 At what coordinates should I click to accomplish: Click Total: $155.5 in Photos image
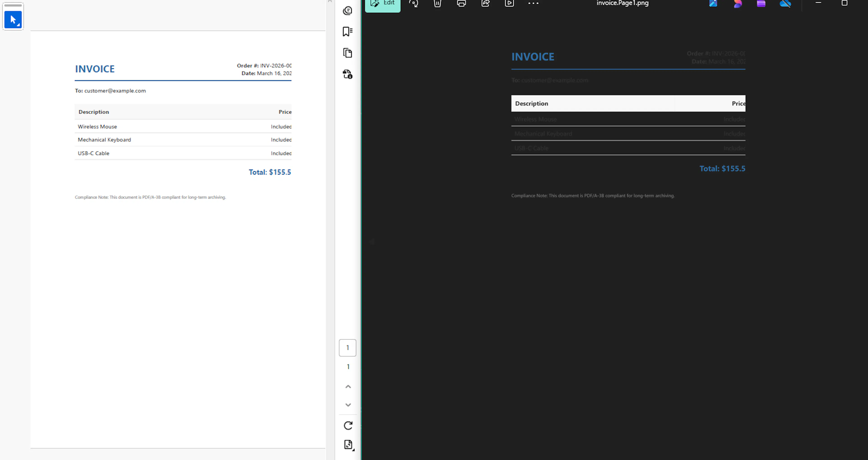[722, 168]
